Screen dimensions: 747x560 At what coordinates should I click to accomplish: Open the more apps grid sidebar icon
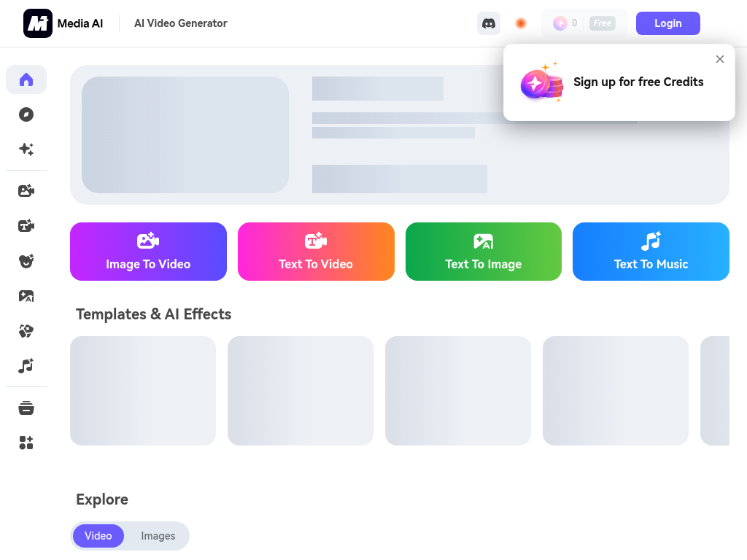(26, 443)
